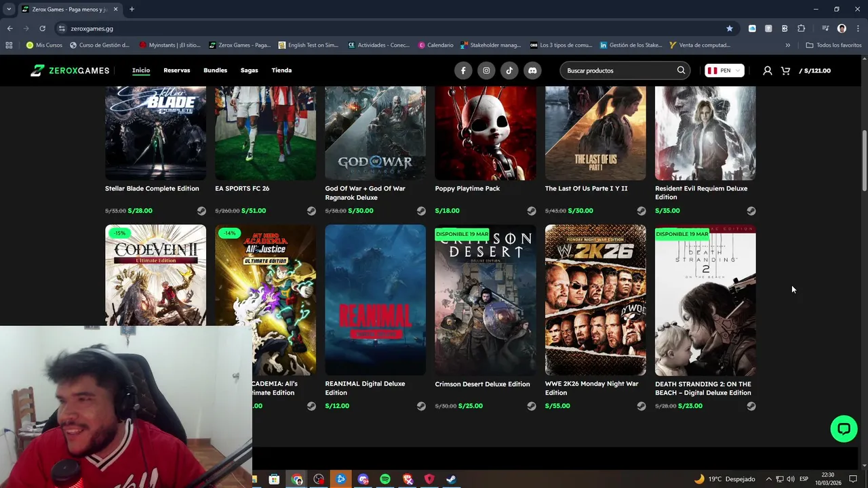The height and width of the screenshot is (488, 868).
Task: Open the Todos los favoritos folder
Action: [x=833, y=45]
